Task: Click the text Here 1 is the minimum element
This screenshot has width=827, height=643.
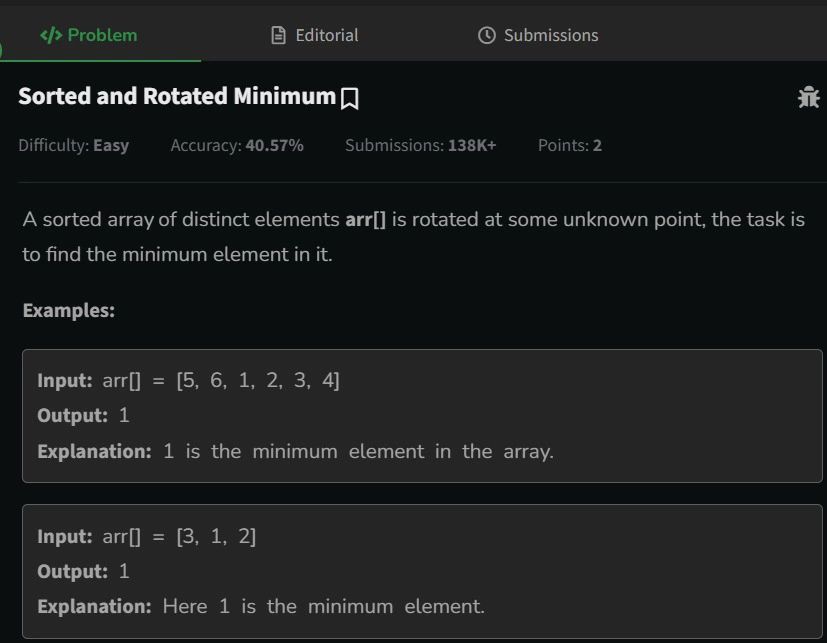Action: [x=323, y=607]
